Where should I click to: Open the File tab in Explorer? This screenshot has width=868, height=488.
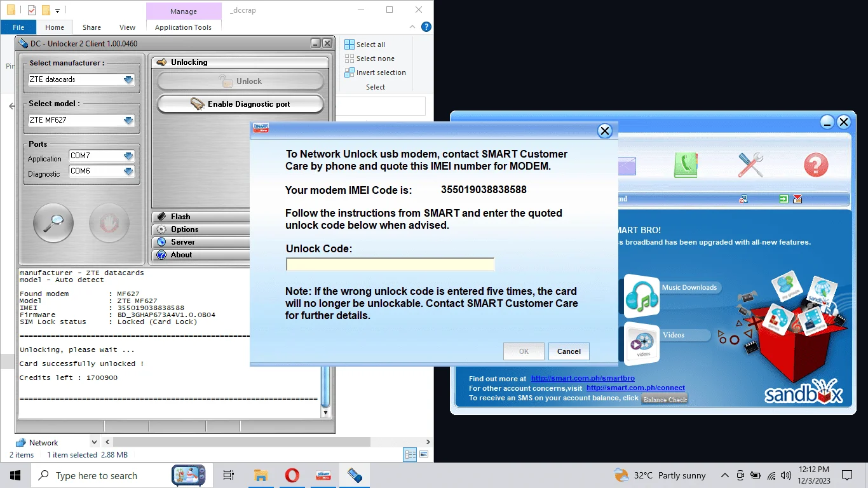[18, 27]
